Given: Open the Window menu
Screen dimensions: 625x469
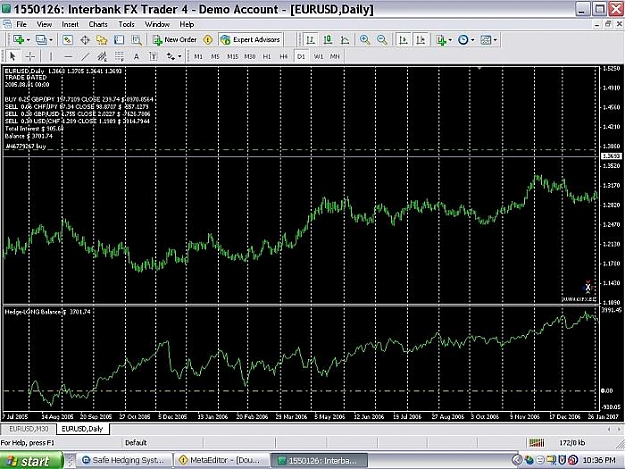Looking at the screenshot, I should pyautogui.click(x=157, y=24).
